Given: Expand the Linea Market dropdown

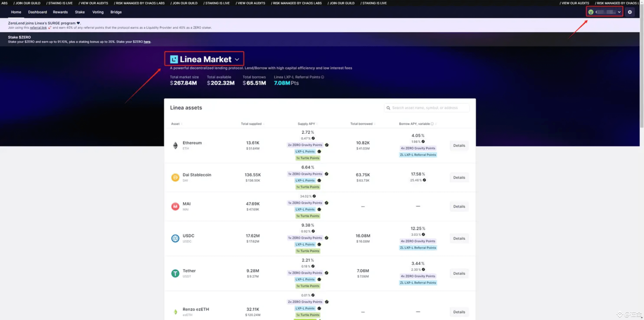Looking at the screenshot, I should point(237,59).
